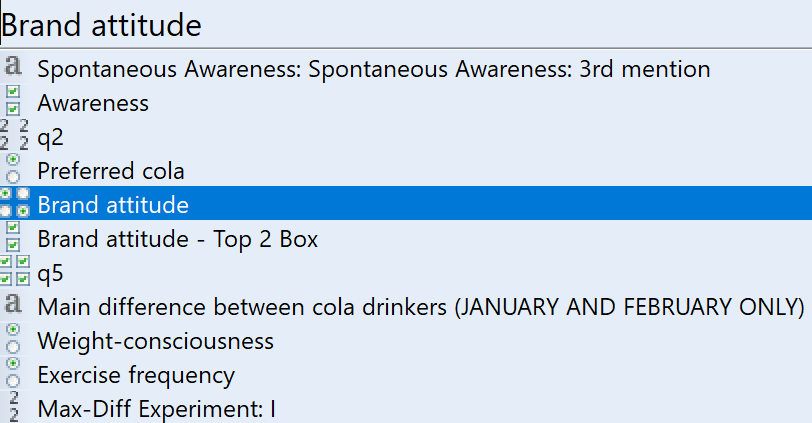Click the checkbox icon for Brand attitude - Top 2 Box
Viewport: 812px width, 423px height.
[13, 237]
